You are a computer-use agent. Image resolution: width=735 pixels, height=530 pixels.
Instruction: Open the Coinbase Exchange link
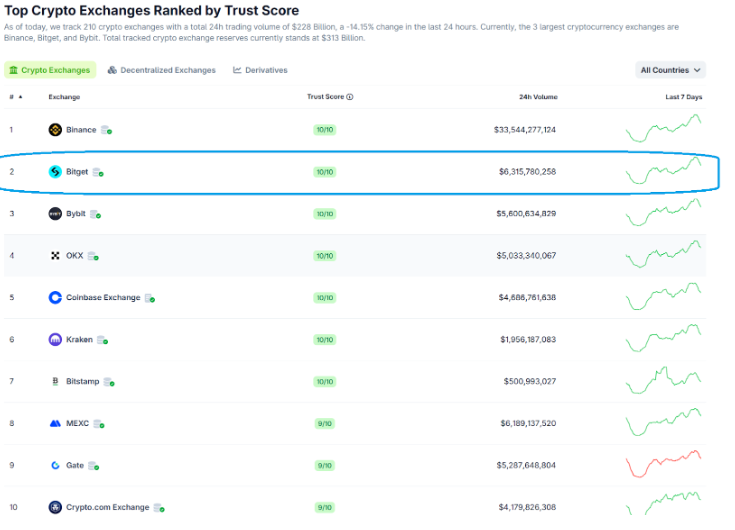[x=103, y=298]
